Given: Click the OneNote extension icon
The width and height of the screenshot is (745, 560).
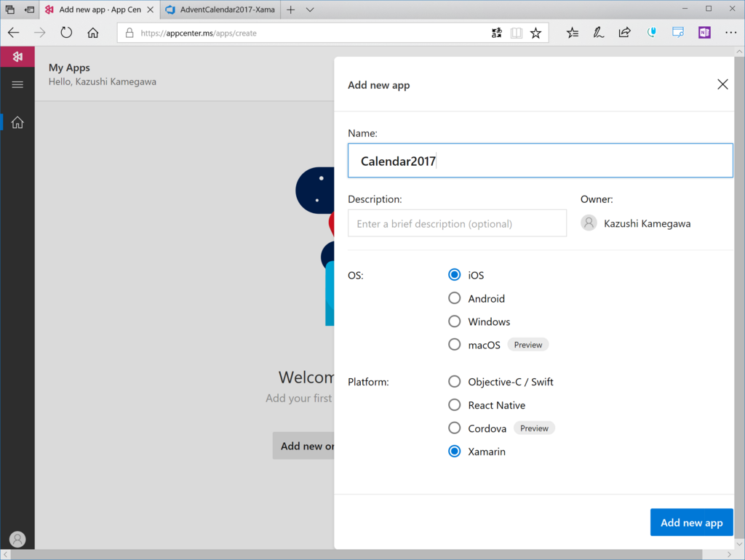Looking at the screenshot, I should (x=704, y=32).
